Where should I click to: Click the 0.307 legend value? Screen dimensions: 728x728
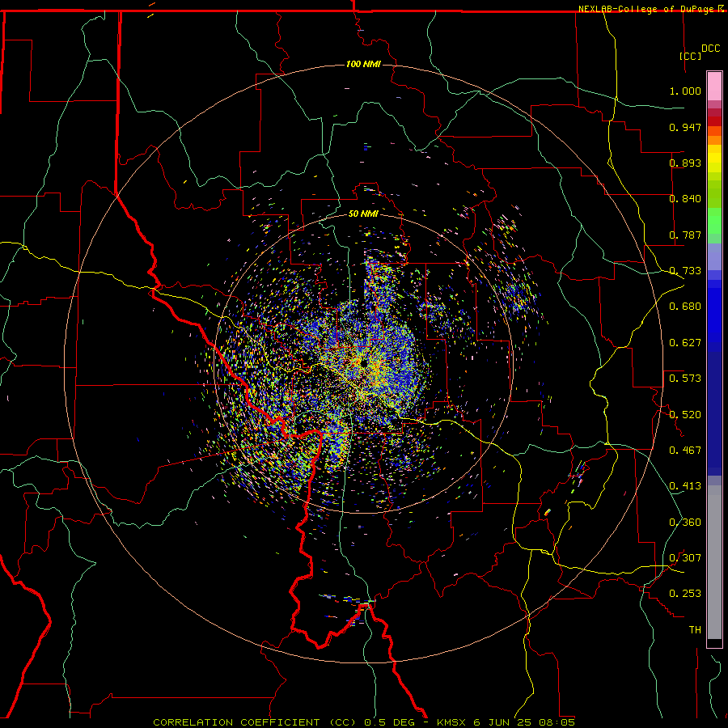point(685,558)
